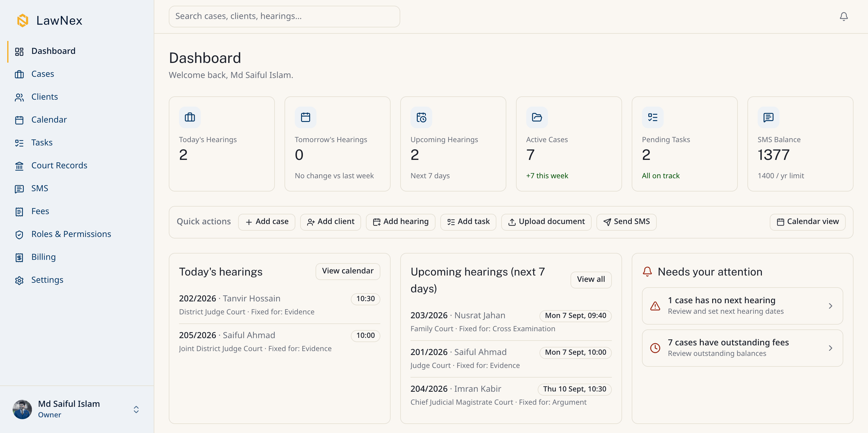868x433 pixels.
Task: Click the Upload document button
Action: pyautogui.click(x=546, y=222)
